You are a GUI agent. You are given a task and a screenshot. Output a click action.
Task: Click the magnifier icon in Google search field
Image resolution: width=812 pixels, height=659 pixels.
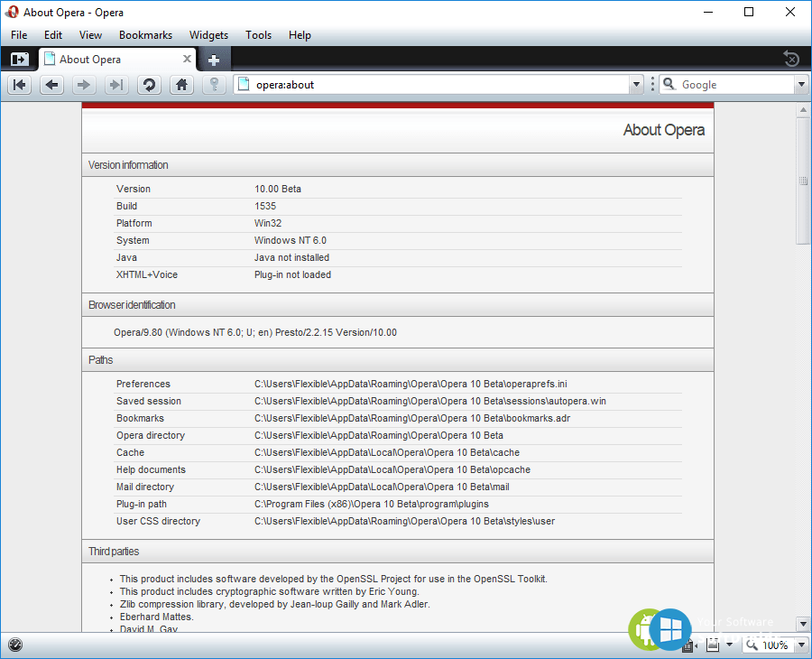[669, 84]
